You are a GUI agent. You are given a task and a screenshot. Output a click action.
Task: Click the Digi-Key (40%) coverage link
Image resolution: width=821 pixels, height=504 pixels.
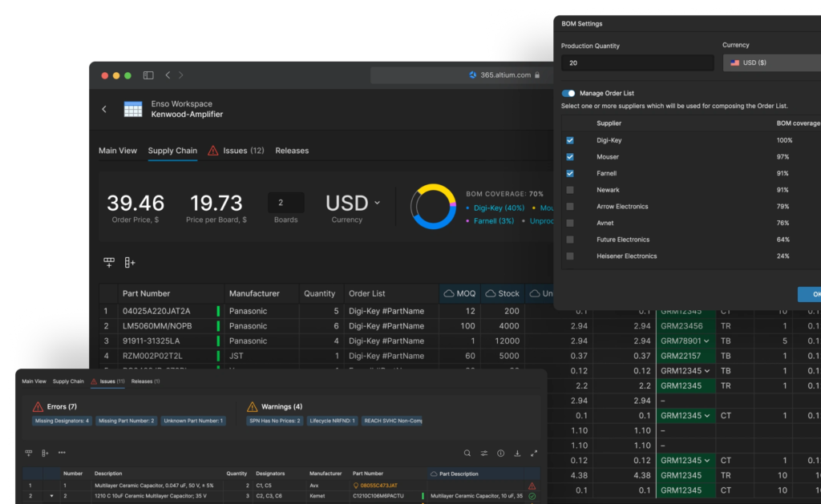(x=499, y=208)
